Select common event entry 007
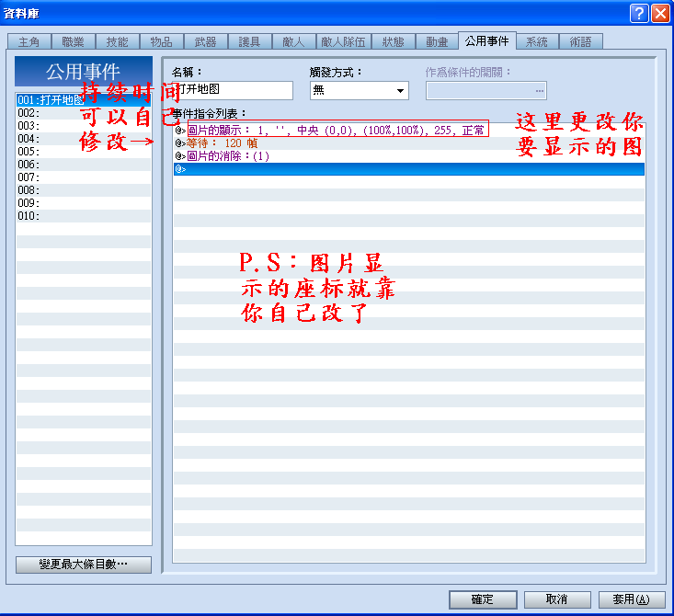 (84, 177)
